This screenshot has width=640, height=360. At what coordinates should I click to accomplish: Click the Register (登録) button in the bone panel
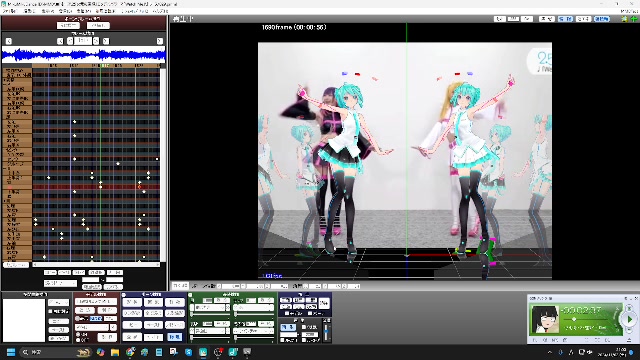click(x=132, y=337)
